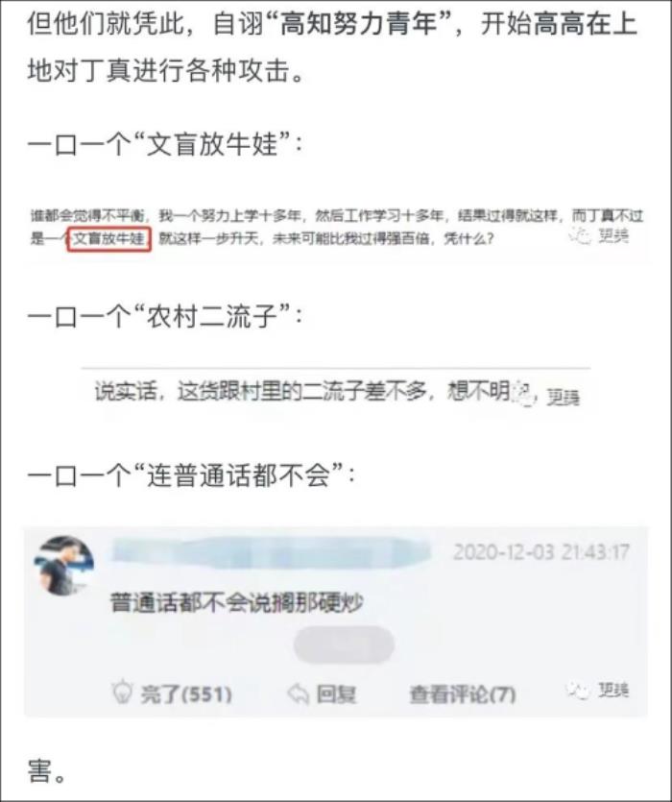Click the line 一口一个"连普通话都不会"
The height and width of the screenshot is (802, 672).
click(191, 475)
